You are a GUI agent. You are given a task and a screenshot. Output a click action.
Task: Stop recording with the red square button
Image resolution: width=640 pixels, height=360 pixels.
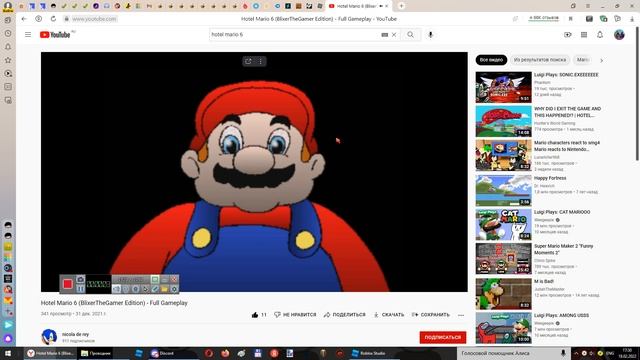(68, 284)
